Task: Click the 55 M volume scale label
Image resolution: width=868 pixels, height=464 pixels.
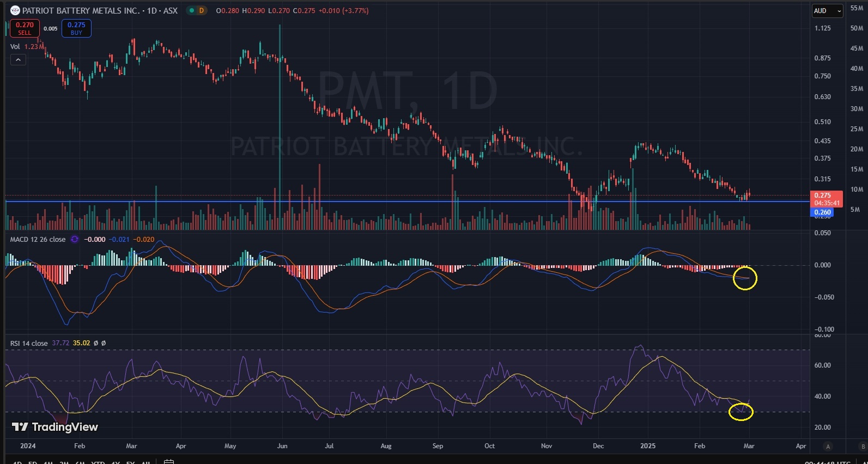Action: [x=857, y=8]
